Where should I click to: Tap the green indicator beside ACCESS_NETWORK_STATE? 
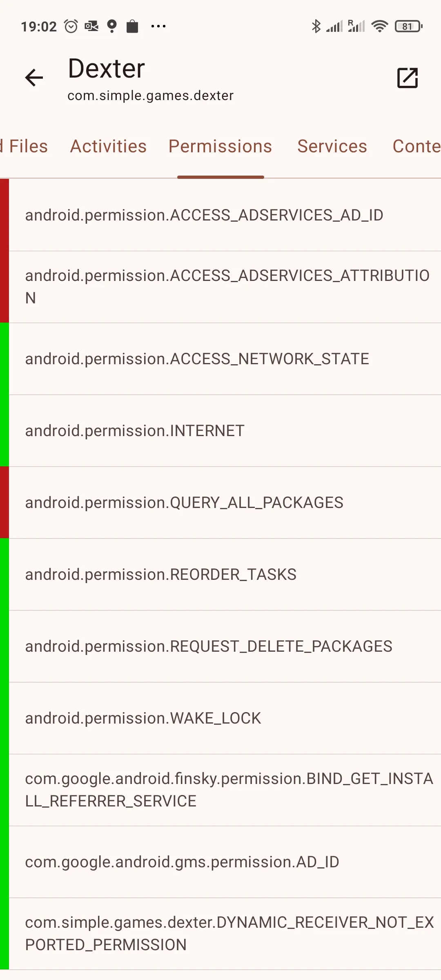[4, 359]
